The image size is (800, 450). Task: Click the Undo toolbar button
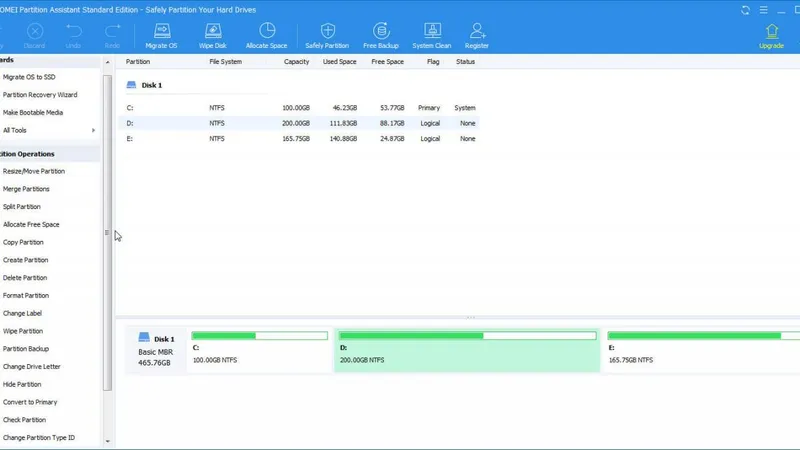(x=73, y=35)
